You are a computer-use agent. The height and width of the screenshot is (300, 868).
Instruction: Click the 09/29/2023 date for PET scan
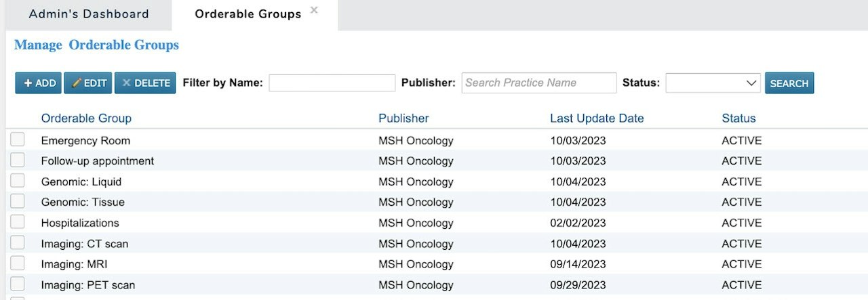(x=578, y=285)
